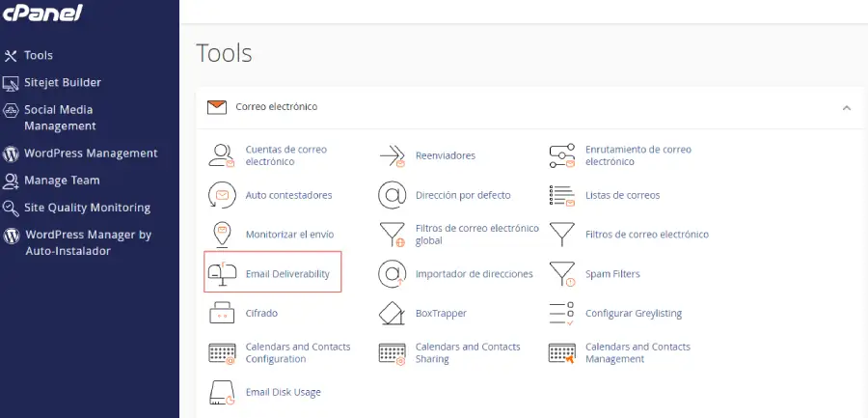
Task: Click the Listas de correos icon
Action: click(562, 195)
